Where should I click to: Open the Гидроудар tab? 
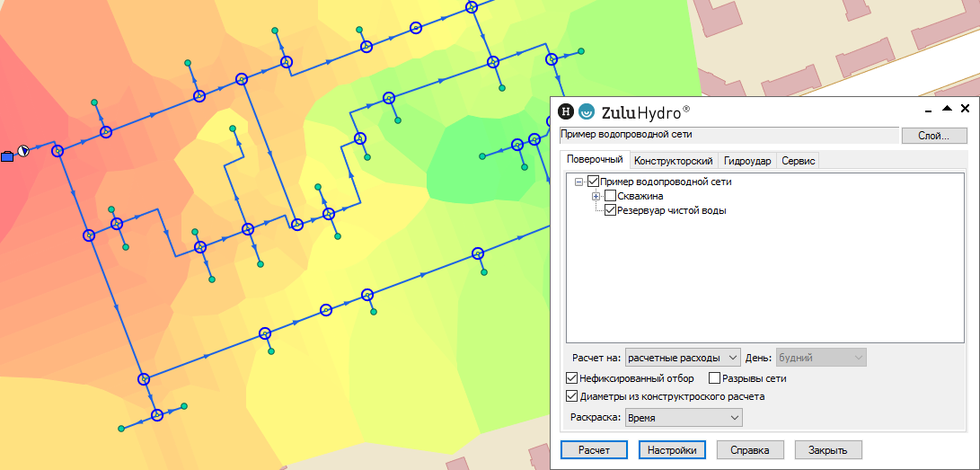(x=746, y=161)
